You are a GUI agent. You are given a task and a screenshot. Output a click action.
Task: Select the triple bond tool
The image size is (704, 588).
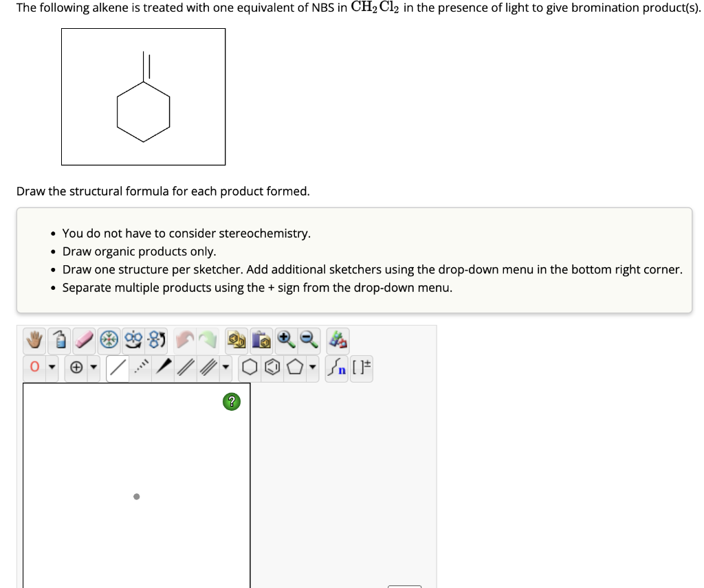tap(208, 367)
